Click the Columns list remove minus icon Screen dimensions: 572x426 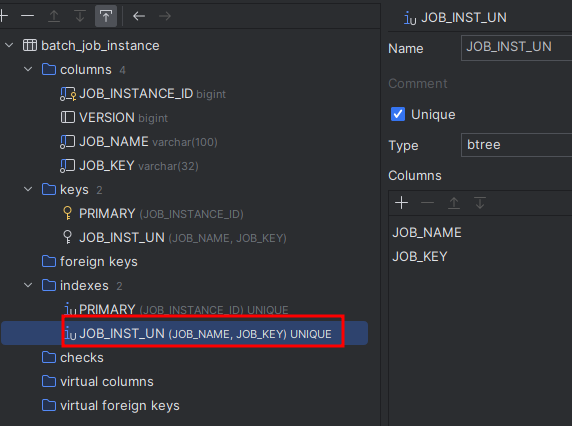point(428,202)
